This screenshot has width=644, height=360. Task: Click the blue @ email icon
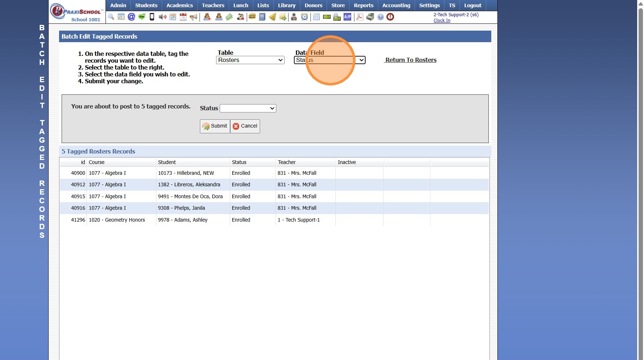click(x=131, y=17)
